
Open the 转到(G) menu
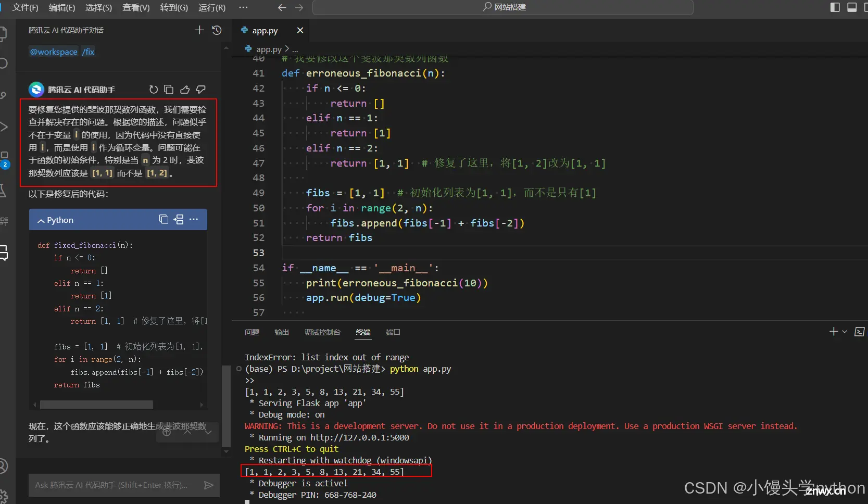point(174,7)
